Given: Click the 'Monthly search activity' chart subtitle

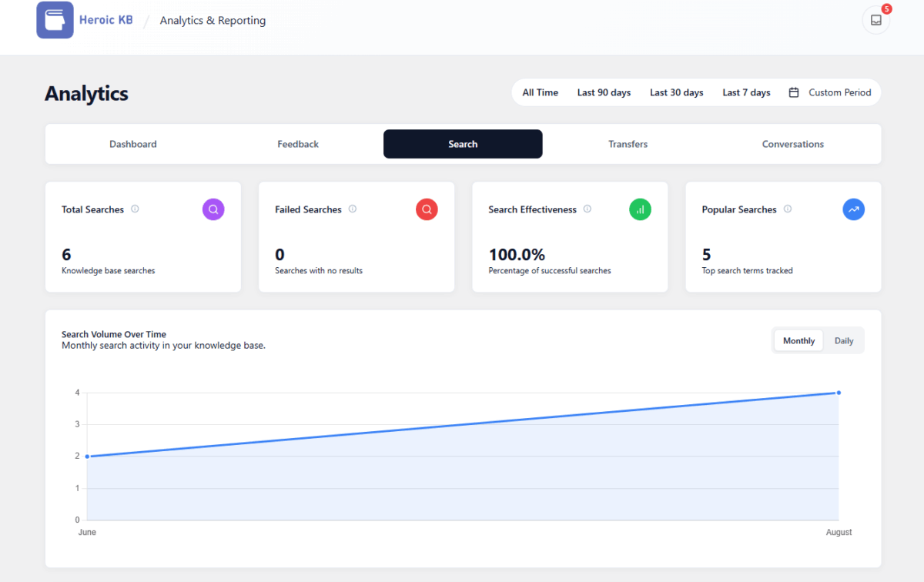Looking at the screenshot, I should (x=163, y=346).
